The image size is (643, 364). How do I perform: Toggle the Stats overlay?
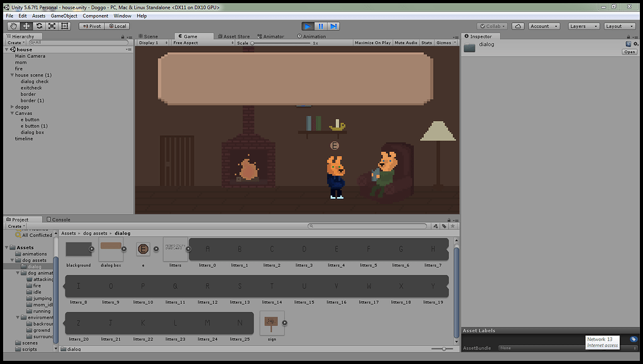(426, 43)
